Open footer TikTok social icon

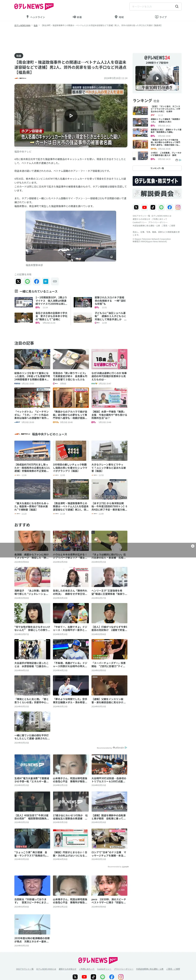(x=93, y=977)
